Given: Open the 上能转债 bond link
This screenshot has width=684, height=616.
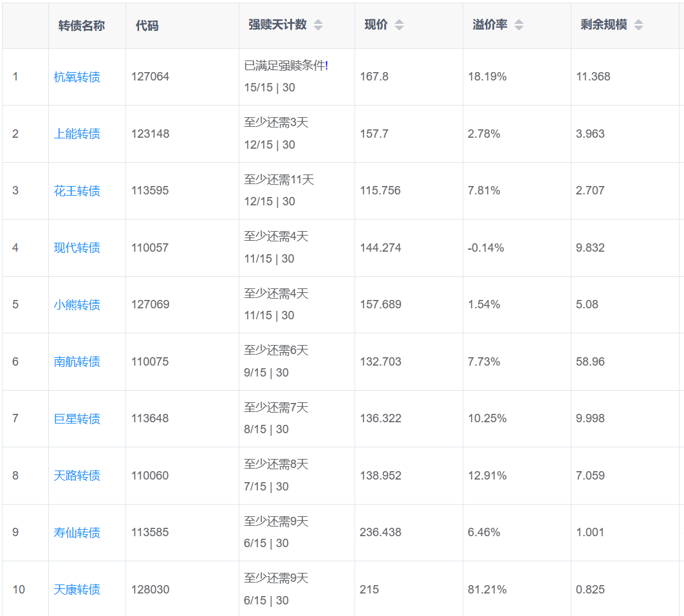Looking at the screenshot, I should [x=77, y=134].
